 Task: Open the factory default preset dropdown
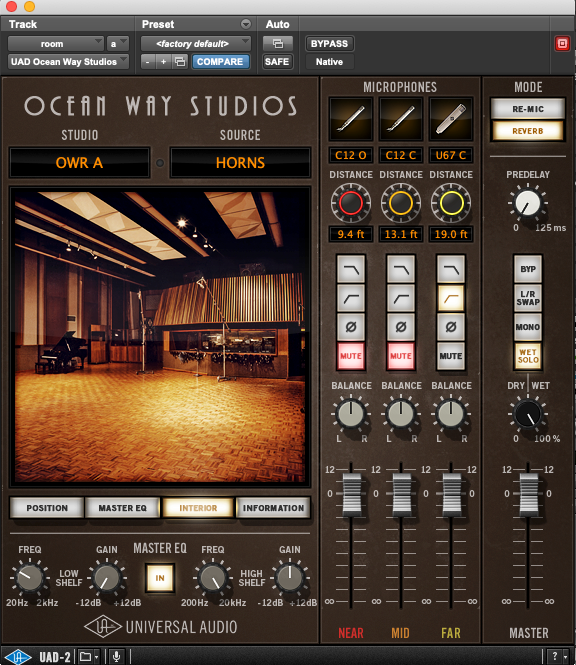pyautogui.click(x=196, y=44)
